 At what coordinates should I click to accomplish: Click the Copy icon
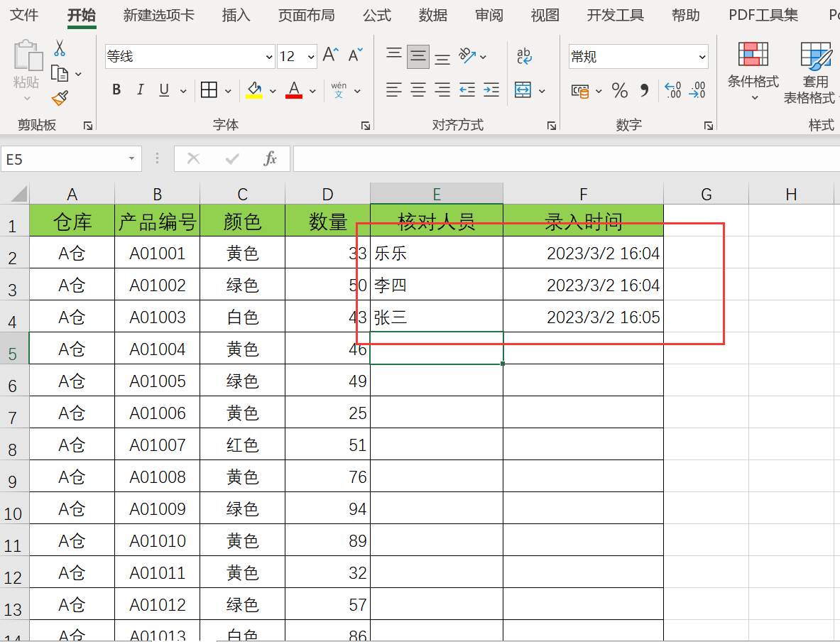[59, 73]
